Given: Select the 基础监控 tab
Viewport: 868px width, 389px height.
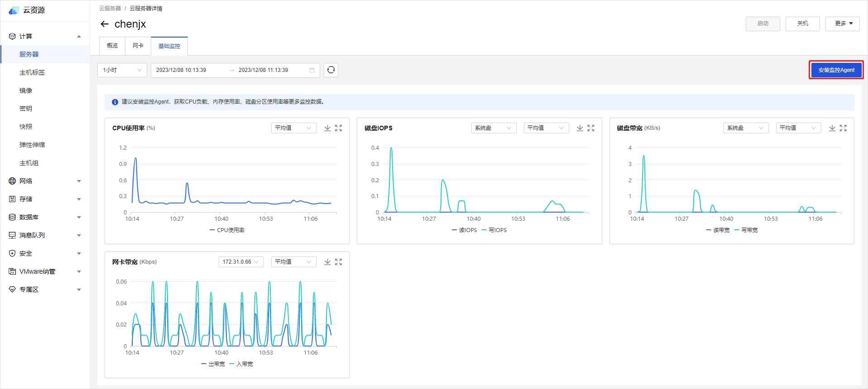Looking at the screenshot, I should (169, 46).
